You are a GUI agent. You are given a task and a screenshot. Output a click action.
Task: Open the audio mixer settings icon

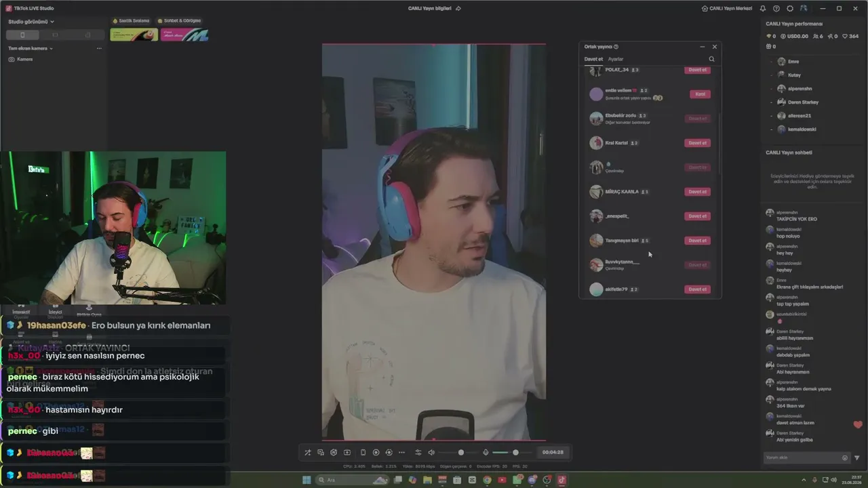tap(418, 452)
